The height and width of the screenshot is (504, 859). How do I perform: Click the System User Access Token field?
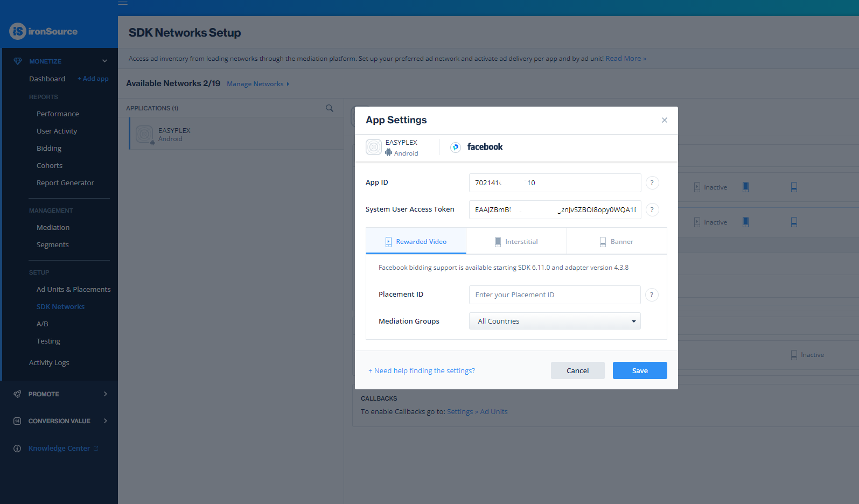555,209
